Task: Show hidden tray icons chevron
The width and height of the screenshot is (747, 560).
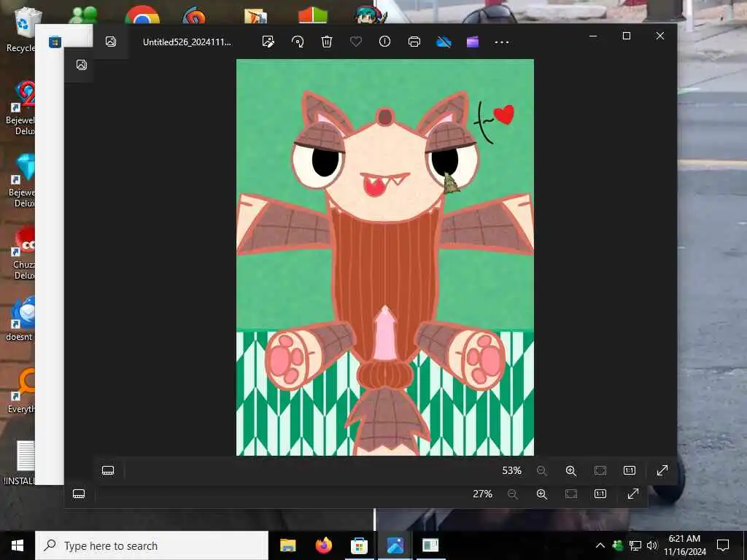Action: click(600, 545)
